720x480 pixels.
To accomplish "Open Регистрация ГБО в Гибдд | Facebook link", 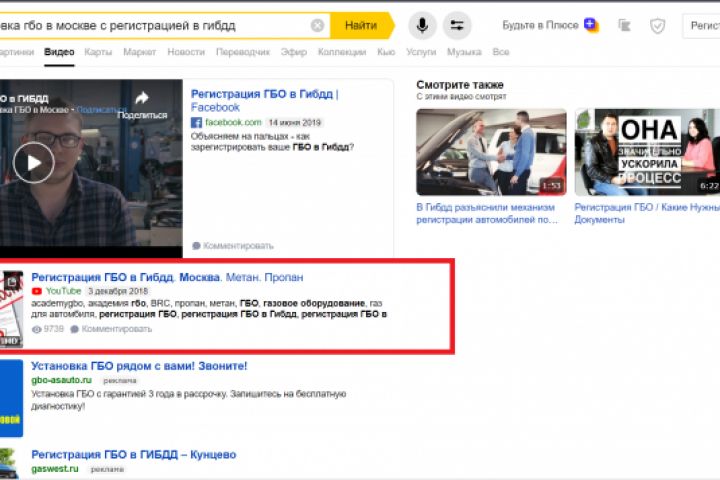I will click(x=264, y=101).
